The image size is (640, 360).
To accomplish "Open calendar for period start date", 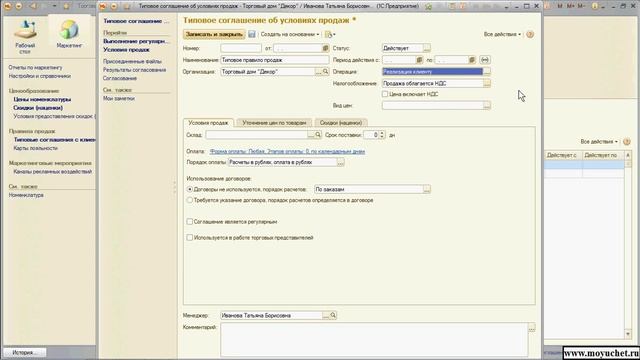I will (419, 60).
